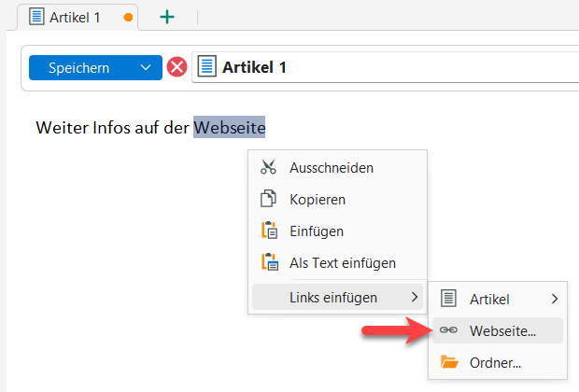This screenshot has height=392, width=579.
Task: Select Ausschneiden from context menu
Action: [332, 168]
